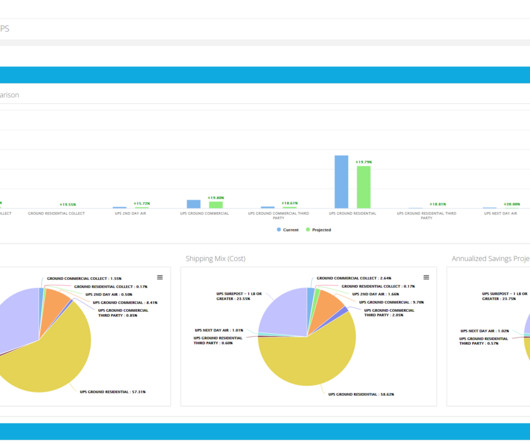
Task: Click the UPS SUREPOST label in Shipping Mix (Cost) chart
Action: [x=239, y=296]
